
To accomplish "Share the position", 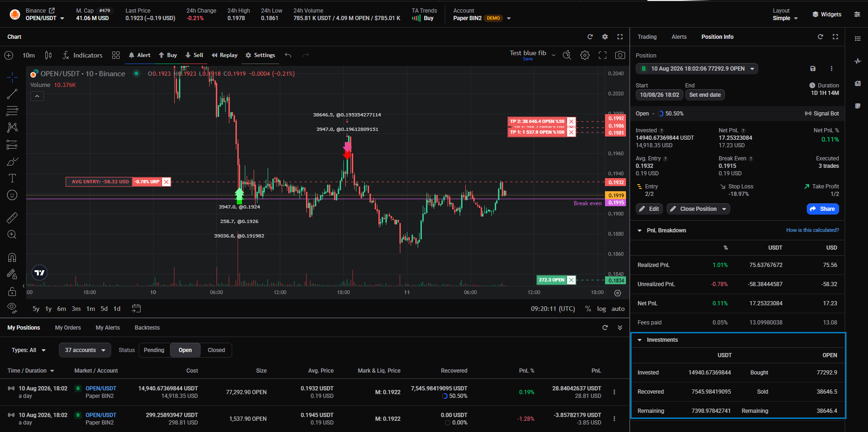I will (x=822, y=209).
